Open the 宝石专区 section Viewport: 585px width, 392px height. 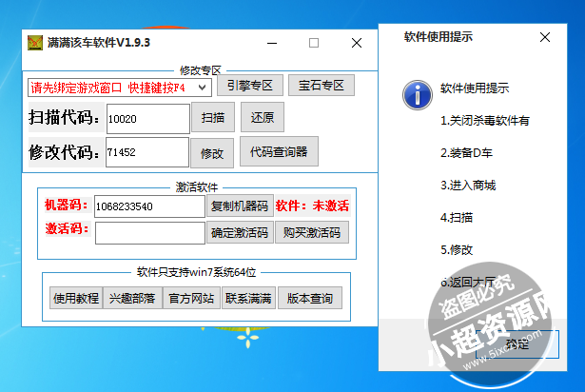[322, 86]
